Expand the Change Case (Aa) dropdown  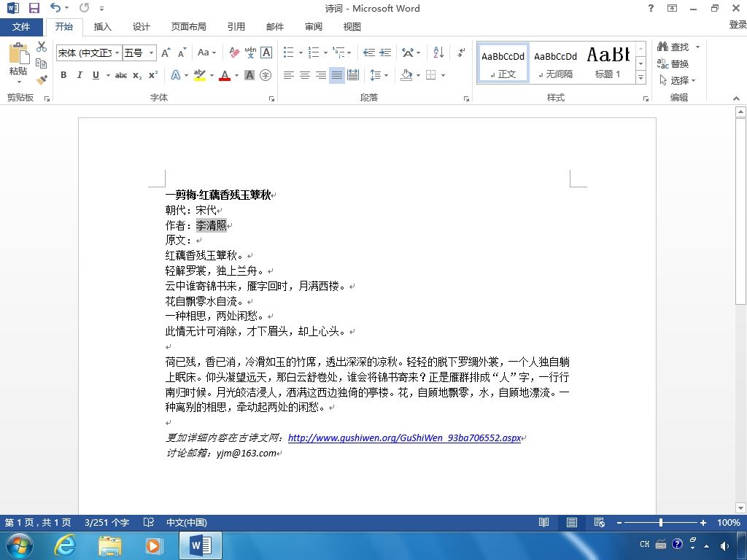(x=214, y=52)
